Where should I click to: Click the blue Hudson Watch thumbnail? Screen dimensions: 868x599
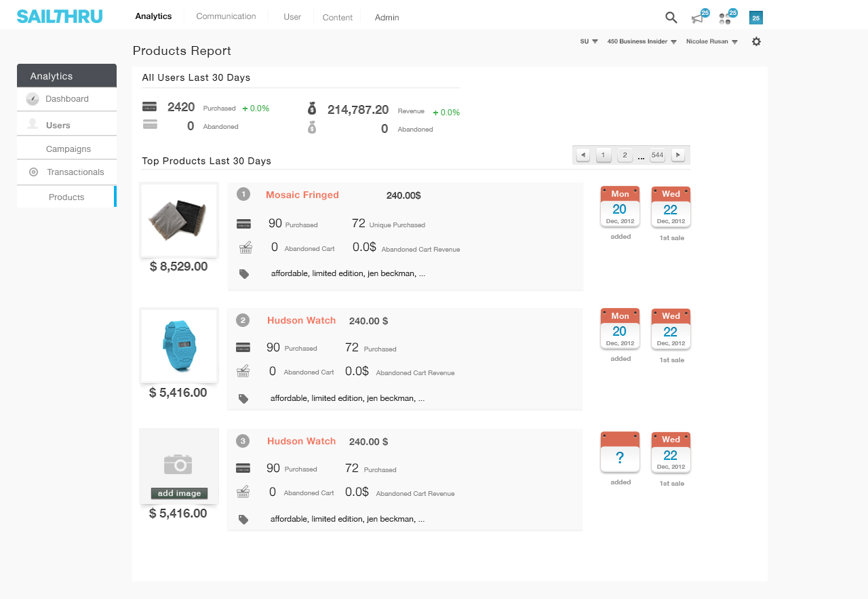[179, 345]
